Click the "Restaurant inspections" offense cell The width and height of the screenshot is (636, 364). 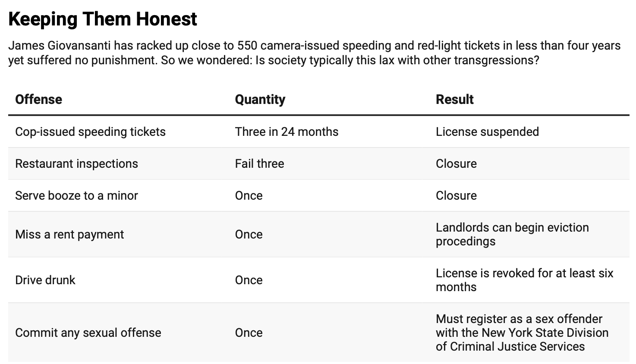pyautogui.click(x=76, y=163)
